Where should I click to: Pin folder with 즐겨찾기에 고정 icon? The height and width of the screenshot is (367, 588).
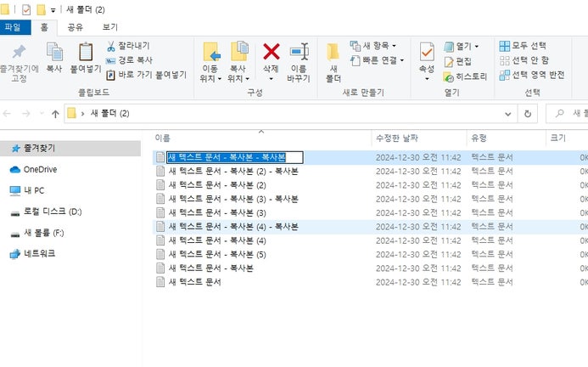pos(19,53)
